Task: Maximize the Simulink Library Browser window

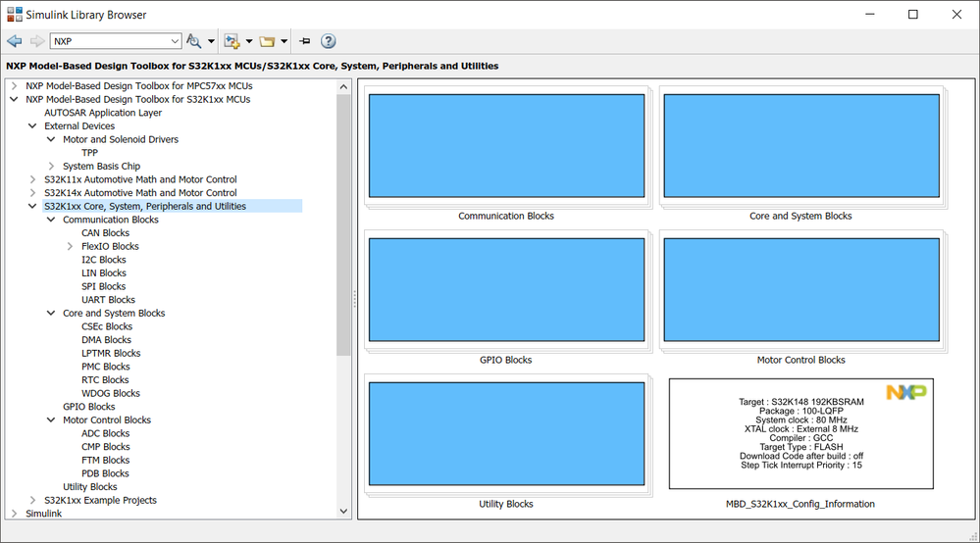Action: (x=913, y=15)
